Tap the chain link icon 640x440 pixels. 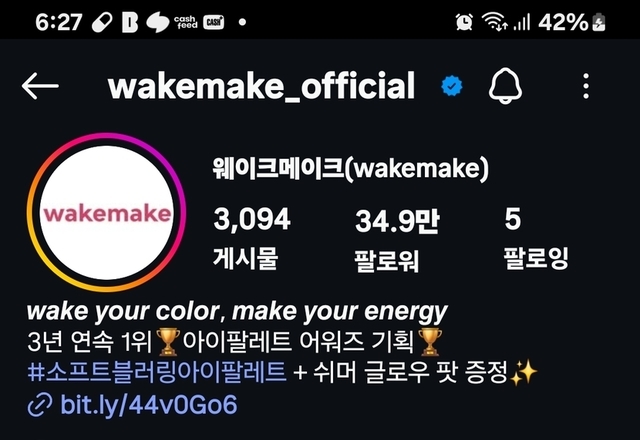coord(40,405)
